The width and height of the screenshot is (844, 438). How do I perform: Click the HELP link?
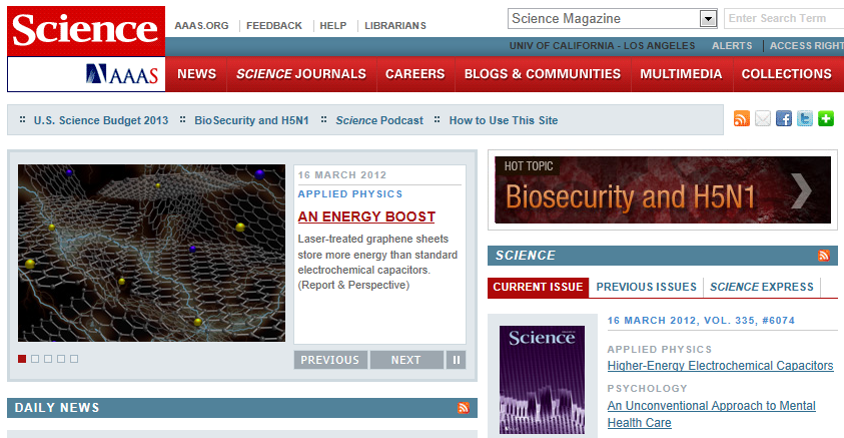(x=333, y=26)
